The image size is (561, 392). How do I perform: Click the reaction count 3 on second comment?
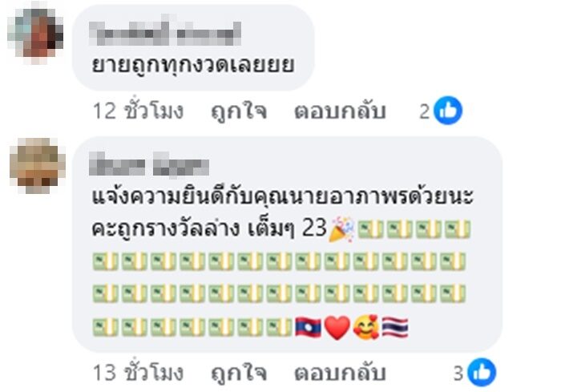(x=458, y=374)
